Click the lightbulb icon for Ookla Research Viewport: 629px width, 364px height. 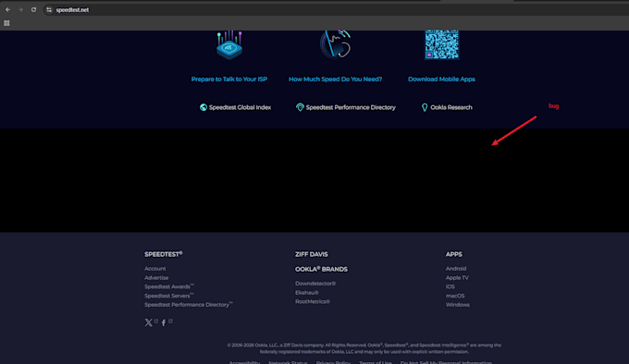coord(425,107)
